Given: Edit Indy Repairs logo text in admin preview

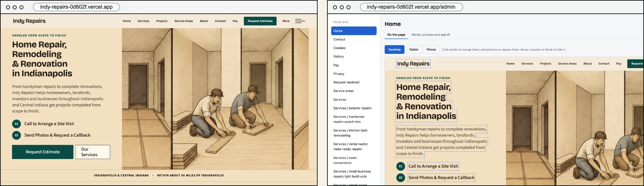Looking at the screenshot, I should pos(413,64).
